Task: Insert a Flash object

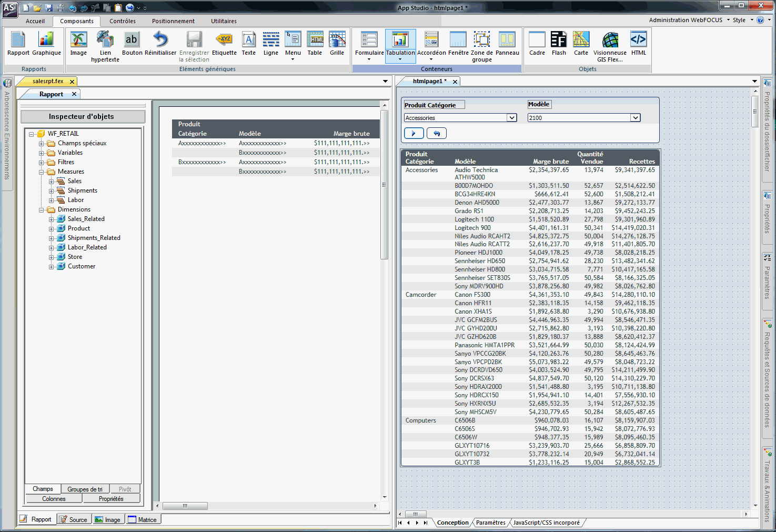Action: tap(559, 44)
